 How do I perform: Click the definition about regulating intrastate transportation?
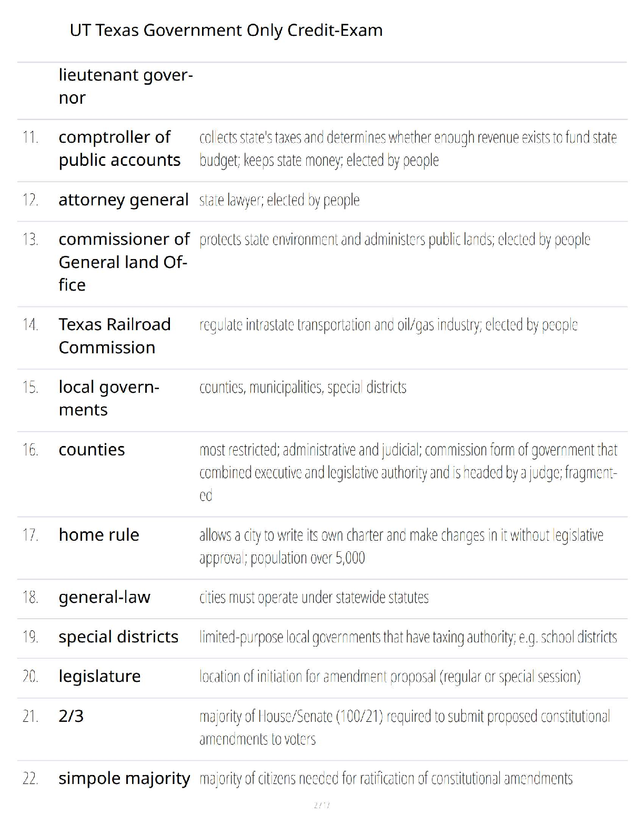point(388,325)
